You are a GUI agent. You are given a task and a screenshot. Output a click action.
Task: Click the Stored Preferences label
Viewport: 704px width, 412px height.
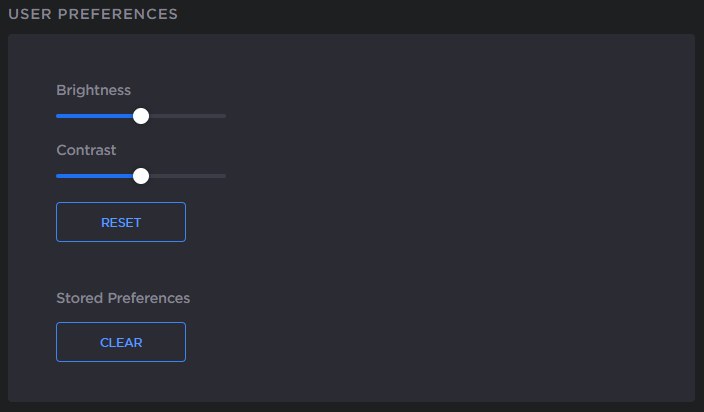[x=123, y=298]
